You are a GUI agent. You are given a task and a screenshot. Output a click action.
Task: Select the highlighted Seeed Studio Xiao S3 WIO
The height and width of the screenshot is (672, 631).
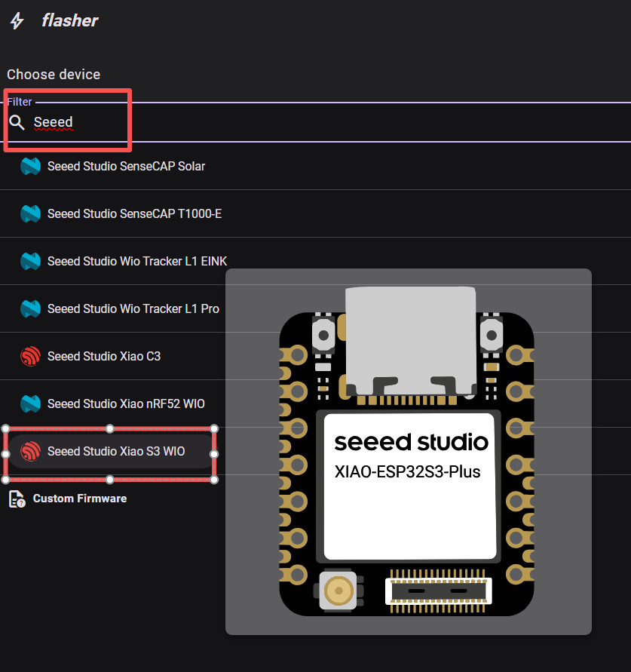click(115, 451)
